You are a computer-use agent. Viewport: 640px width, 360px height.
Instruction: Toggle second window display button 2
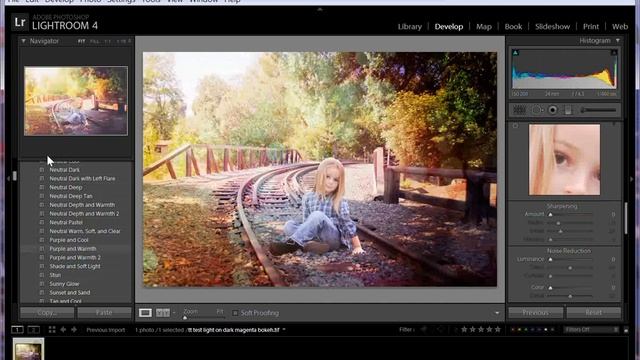point(33,329)
